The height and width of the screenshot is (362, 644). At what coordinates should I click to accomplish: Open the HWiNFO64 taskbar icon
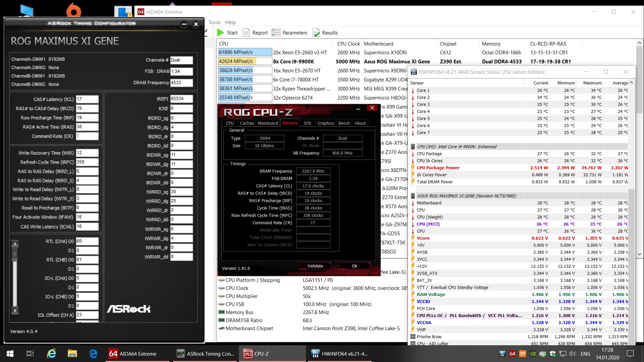(339, 354)
